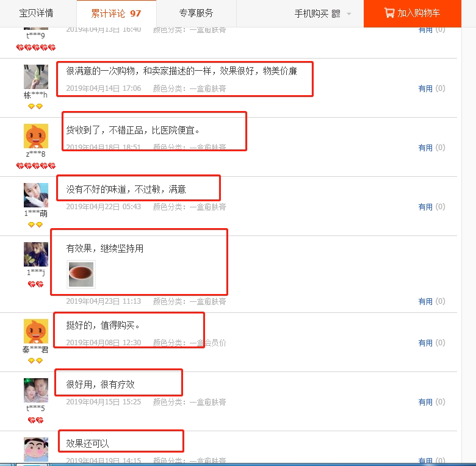476x466 pixels.
Task: Click avatar of reviewer 1***j
Action: pos(36,254)
